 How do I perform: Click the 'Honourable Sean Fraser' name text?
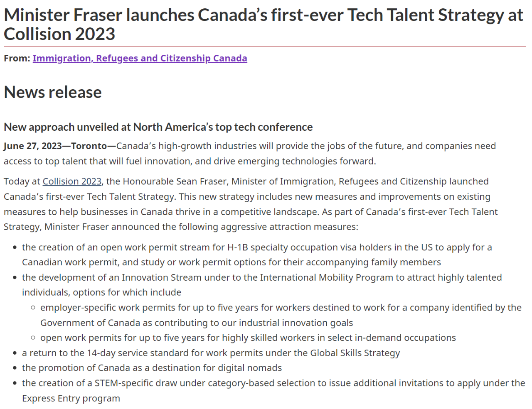coord(175,182)
